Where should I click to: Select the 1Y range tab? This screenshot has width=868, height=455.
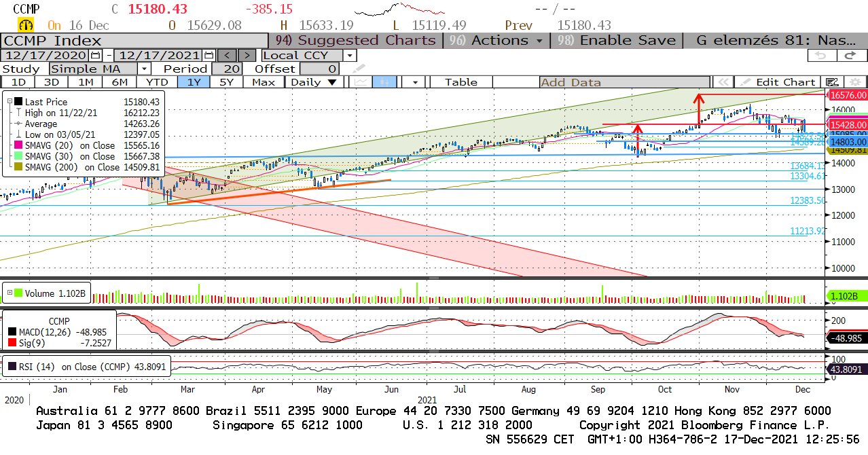[x=194, y=82]
